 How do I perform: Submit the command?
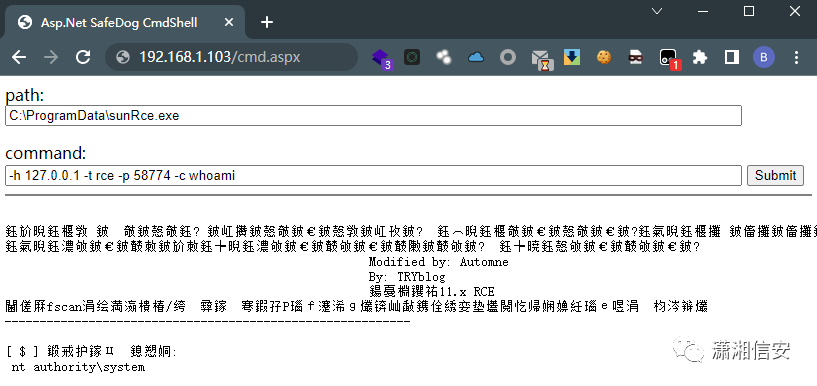[x=775, y=176]
